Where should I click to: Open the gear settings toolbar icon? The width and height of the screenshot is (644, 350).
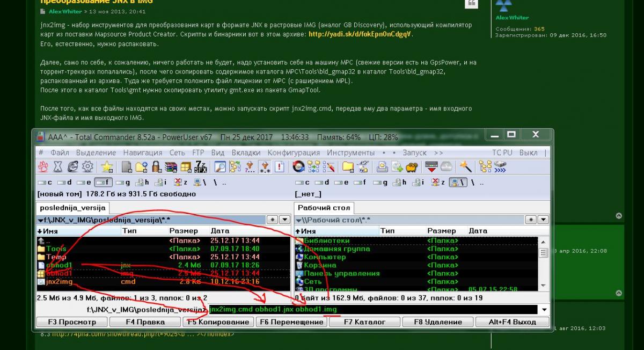click(87, 166)
